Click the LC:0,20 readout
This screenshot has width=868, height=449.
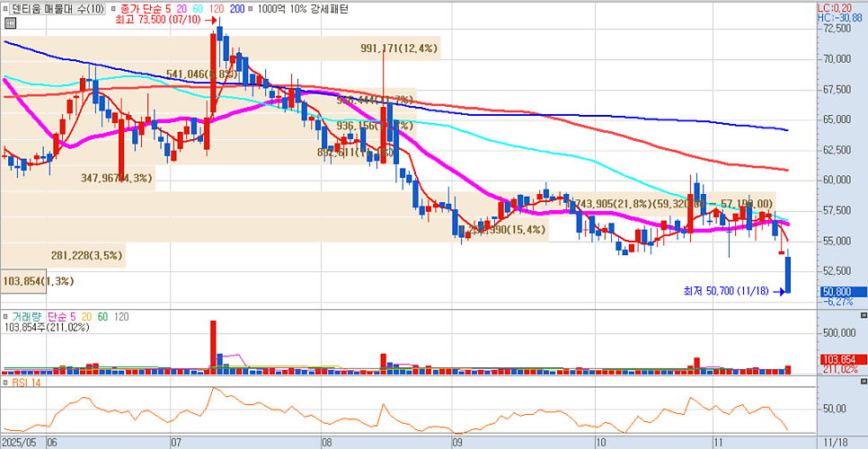(835, 7)
